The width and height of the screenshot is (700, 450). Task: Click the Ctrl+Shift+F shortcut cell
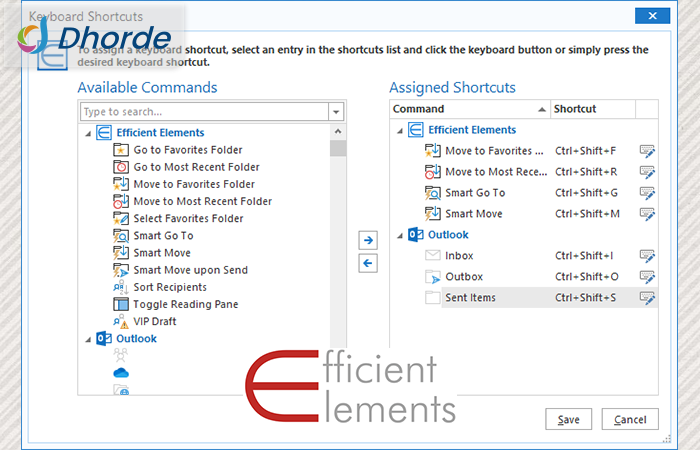click(585, 151)
